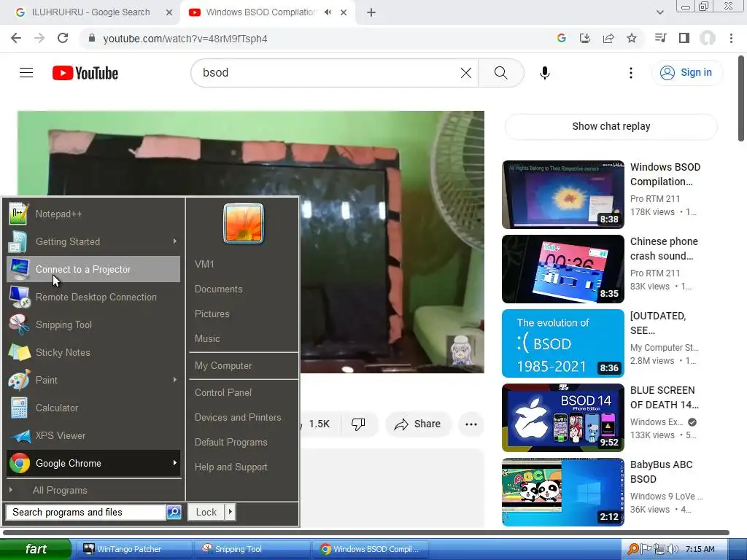Switch to Snipping Tool taskbar window
This screenshot has width=747, height=560.
tap(252, 549)
